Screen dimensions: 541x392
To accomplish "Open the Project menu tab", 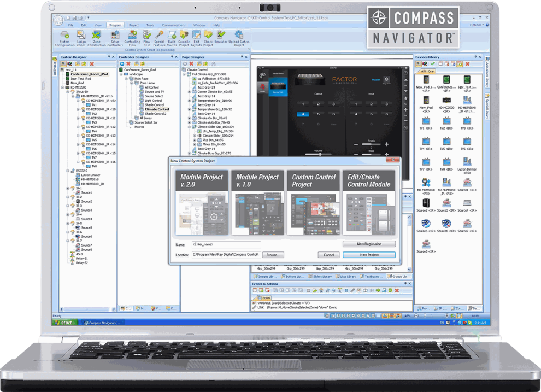I will coord(133,25).
